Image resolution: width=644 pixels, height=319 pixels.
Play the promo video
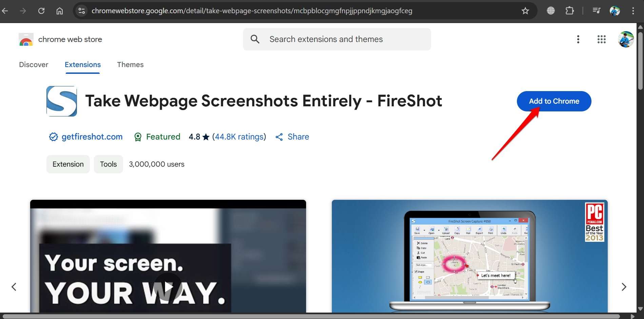(168, 287)
